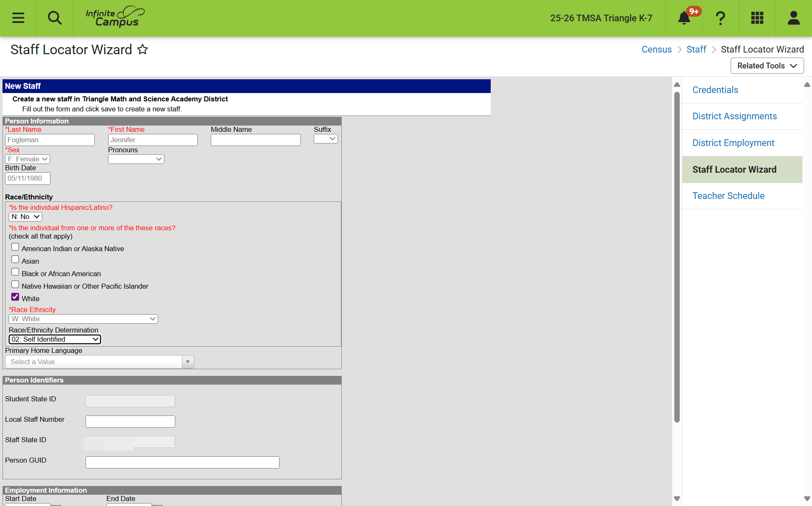The width and height of the screenshot is (812, 506).
Task: Click right panel scroll down arrow
Action: (x=807, y=498)
